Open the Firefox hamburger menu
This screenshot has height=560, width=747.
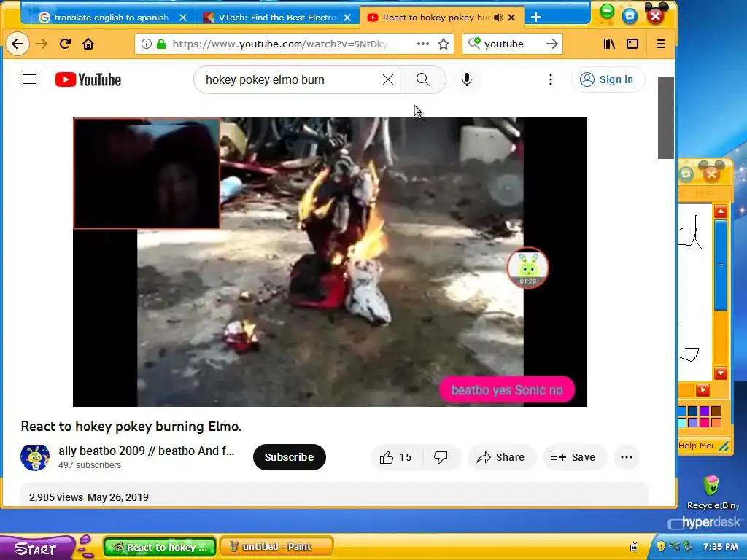pos(661,44)
